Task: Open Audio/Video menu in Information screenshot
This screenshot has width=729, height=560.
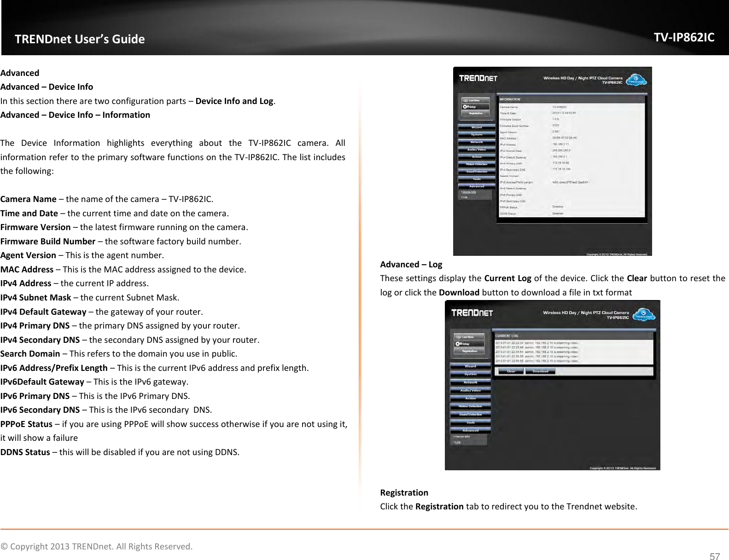Action: coord(477,150)
